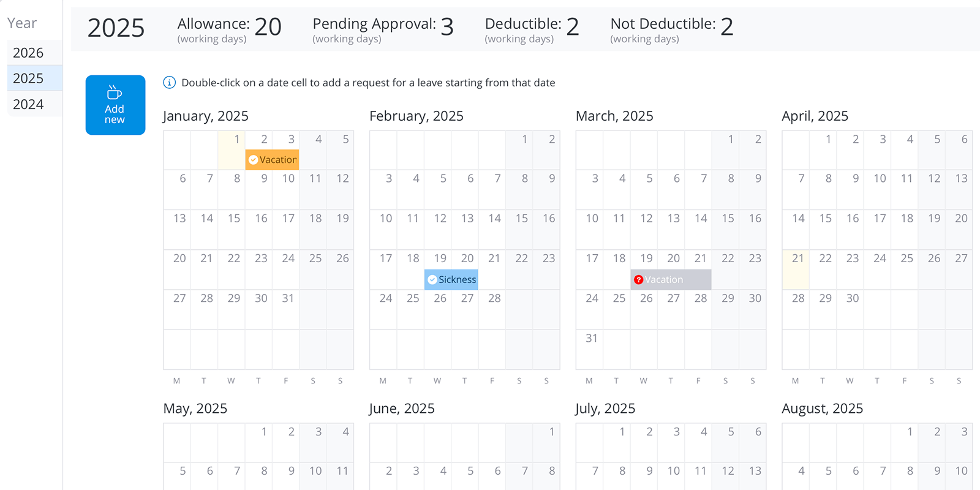Screen dimensions: 980x490
Task: Click the Pending Approval summary count
Action: [447, 27]
